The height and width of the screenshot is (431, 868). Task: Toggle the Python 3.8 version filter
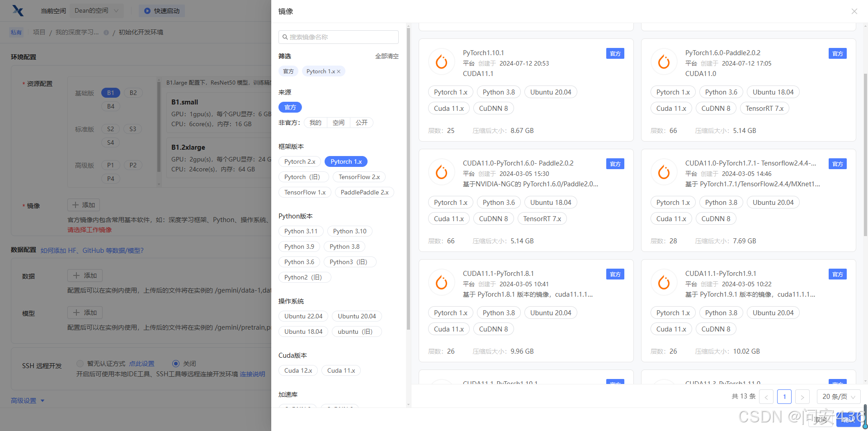click(x=344, y=246)
